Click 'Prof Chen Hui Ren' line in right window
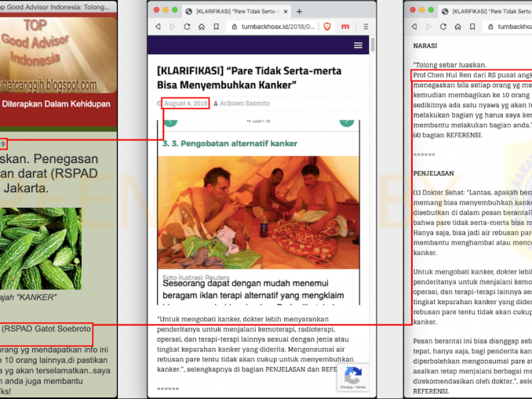Image resolution: width=532 pixels, height=399 pixels. (472, 75)
